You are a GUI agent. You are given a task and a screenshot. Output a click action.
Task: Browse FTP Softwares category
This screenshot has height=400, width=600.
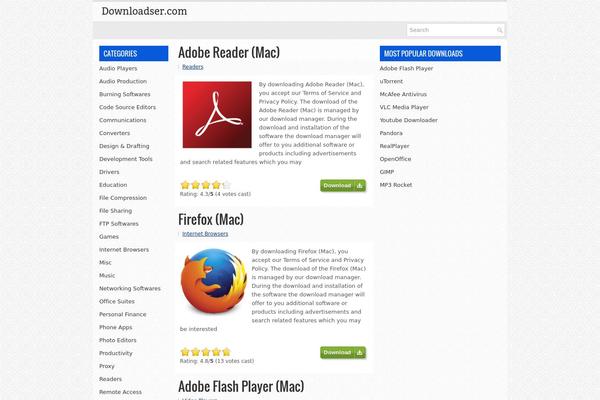tap(119, 224)
